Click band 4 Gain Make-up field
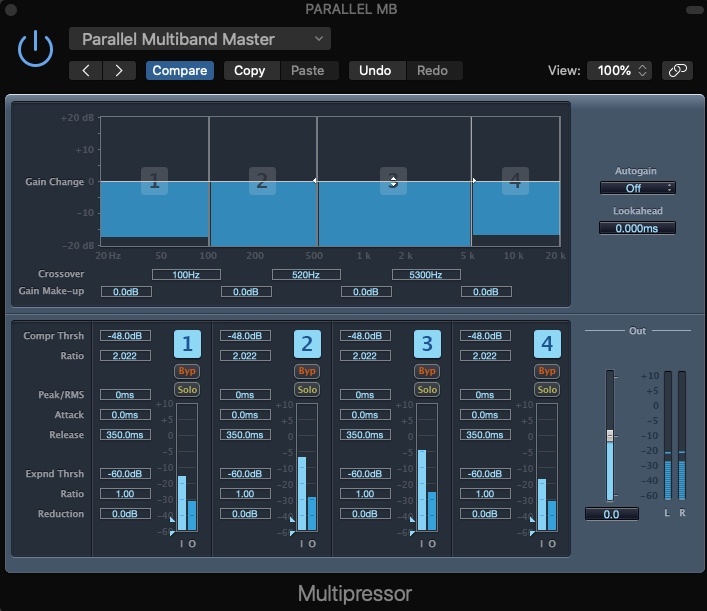Screen dimensions: 707x611 tap(486, 292)
